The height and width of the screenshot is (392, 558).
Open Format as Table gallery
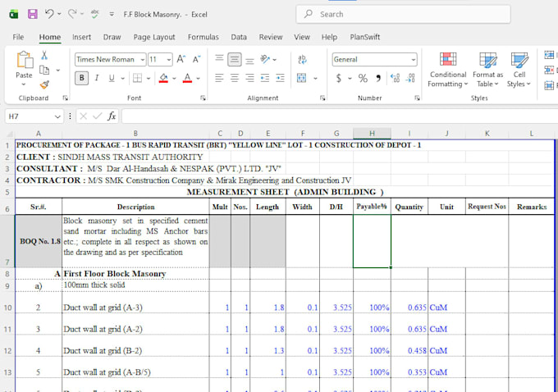(x=487, y=70)
